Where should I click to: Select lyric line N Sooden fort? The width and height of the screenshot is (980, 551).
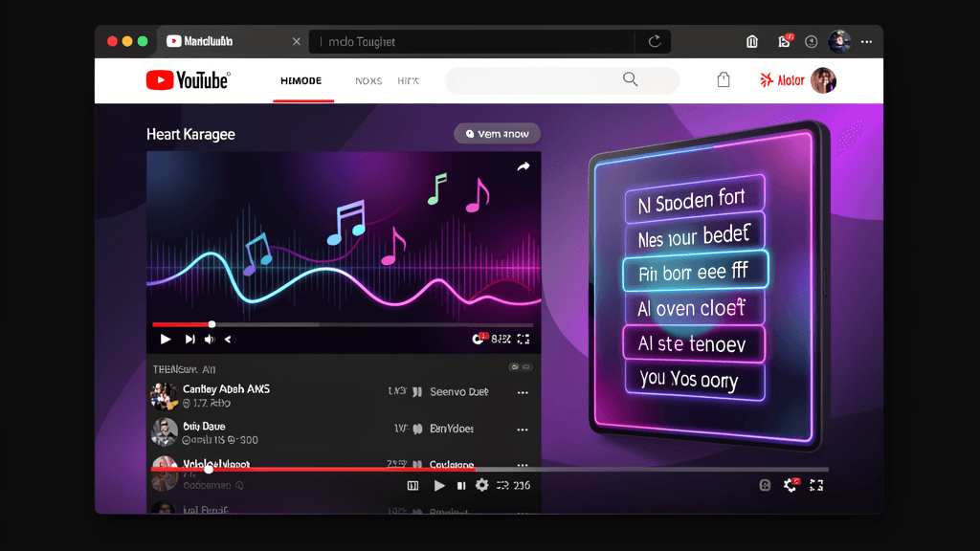tap(694, 200)
